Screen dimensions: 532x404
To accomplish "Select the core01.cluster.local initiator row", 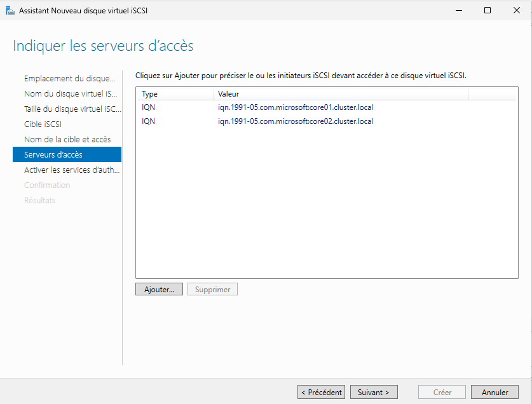I will click(295, 107).
